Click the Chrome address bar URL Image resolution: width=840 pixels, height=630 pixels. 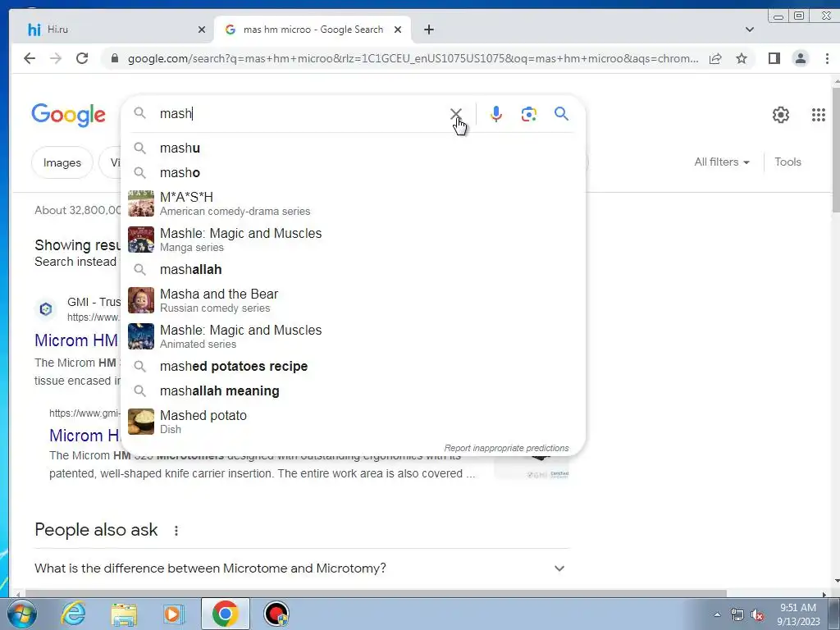(413, 58)
